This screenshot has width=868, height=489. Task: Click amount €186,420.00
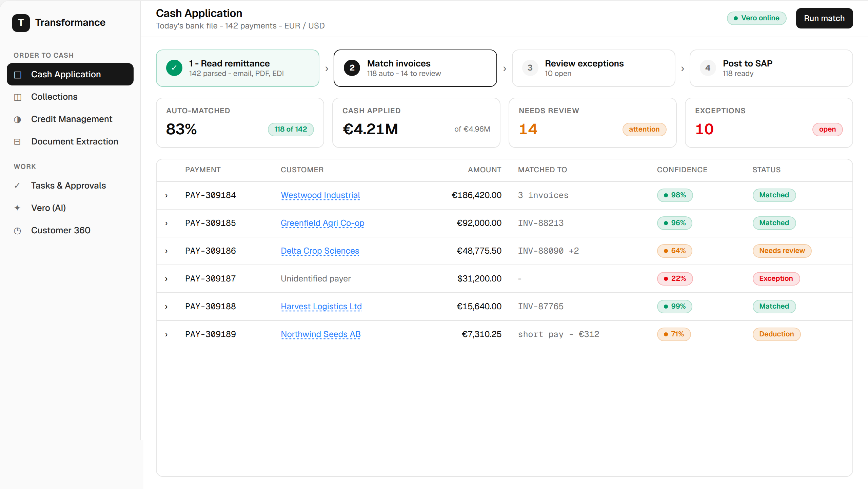[x=476, y=195]
